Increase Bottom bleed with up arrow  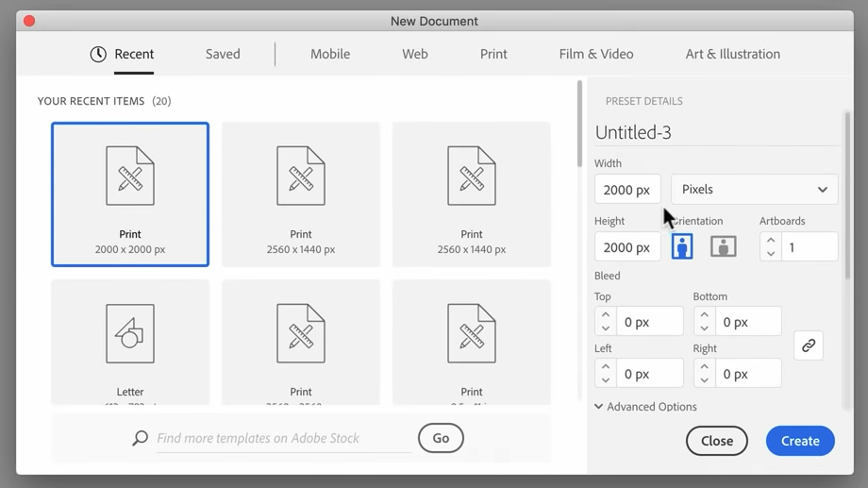(x=704, y=315)
